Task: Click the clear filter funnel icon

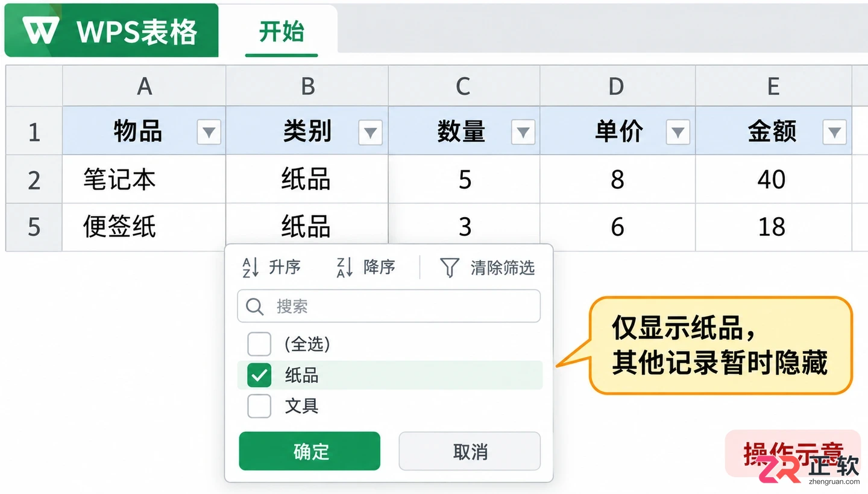Action: (450, 267)
